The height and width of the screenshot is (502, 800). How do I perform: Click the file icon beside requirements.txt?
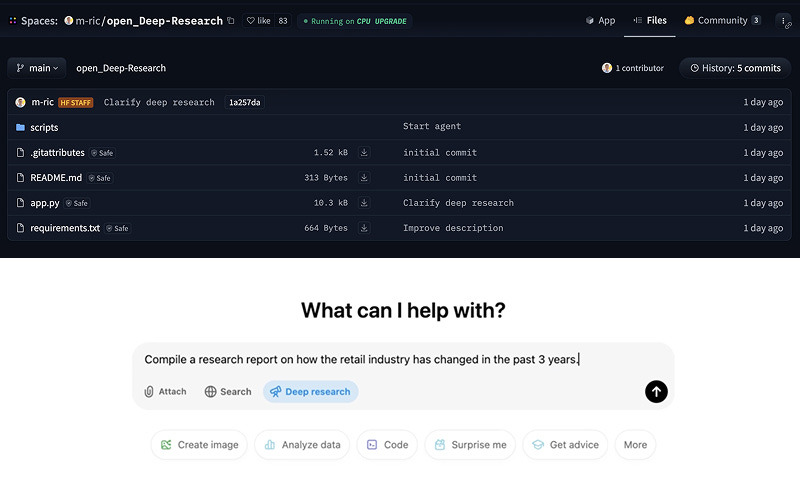[x=20, y=228]
